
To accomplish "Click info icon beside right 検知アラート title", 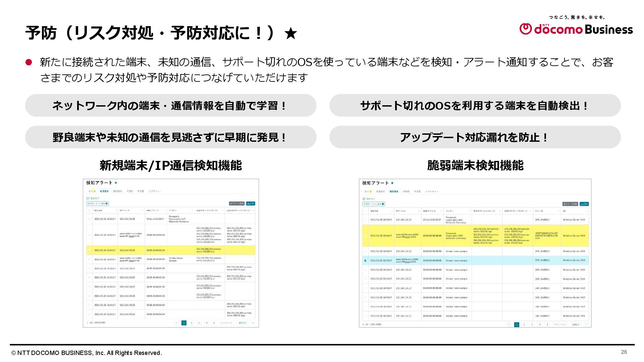I will click(392, 183).
